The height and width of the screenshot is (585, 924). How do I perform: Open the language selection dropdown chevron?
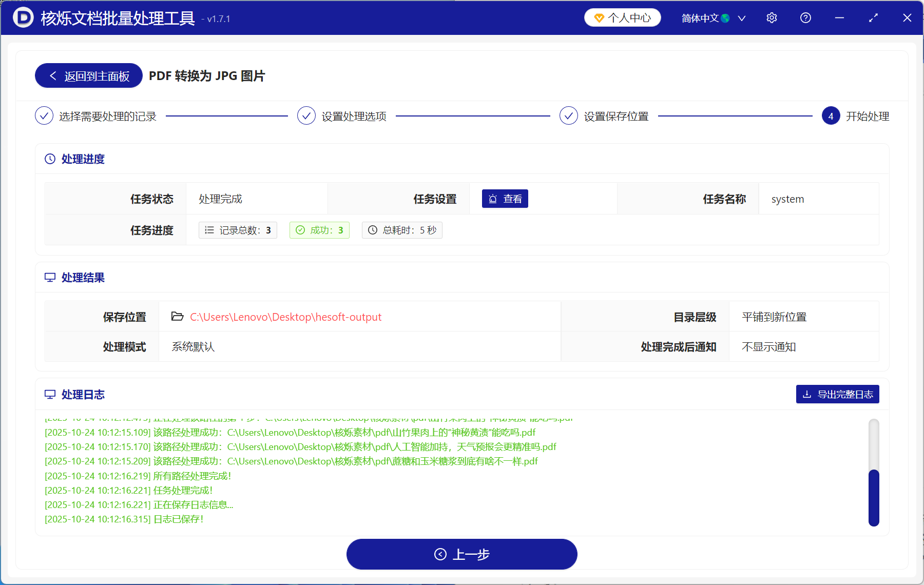742,17
